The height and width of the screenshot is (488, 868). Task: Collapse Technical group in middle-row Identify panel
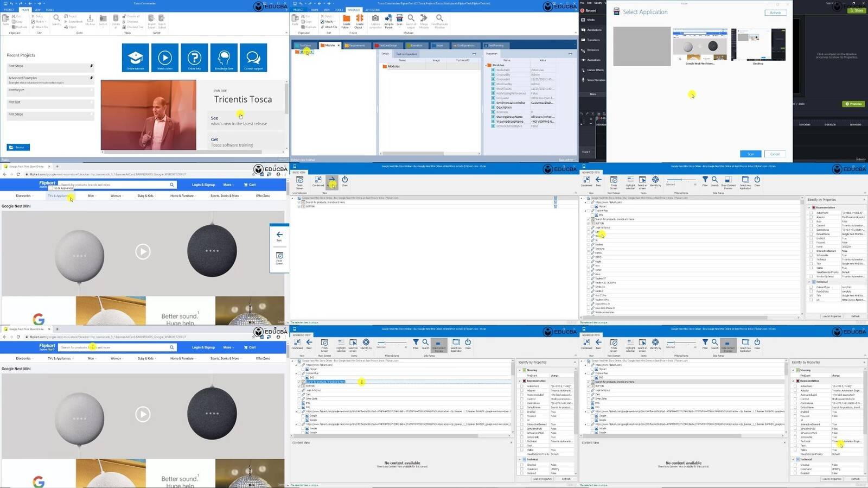[809, 282]
